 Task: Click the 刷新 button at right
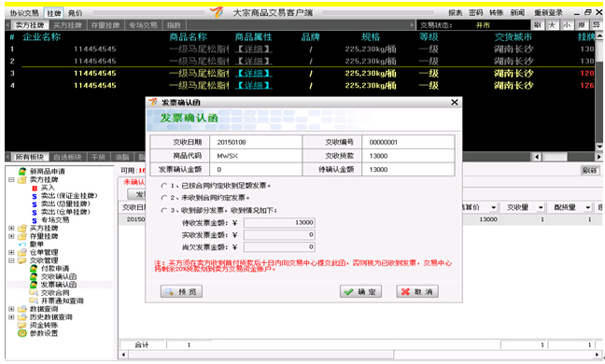(590, 171)
